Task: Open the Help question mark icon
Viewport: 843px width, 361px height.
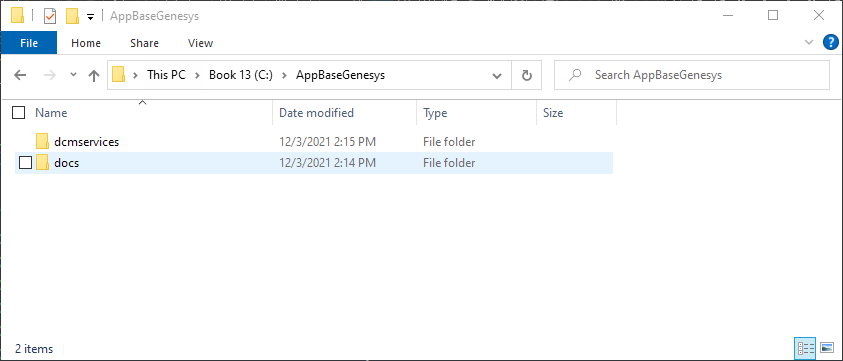Action: (831, 43)
